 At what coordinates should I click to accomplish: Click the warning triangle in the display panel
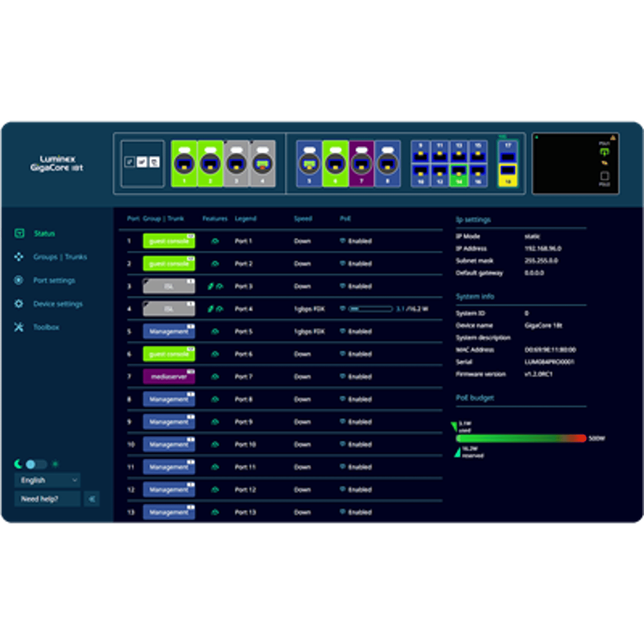coord(613,138)
